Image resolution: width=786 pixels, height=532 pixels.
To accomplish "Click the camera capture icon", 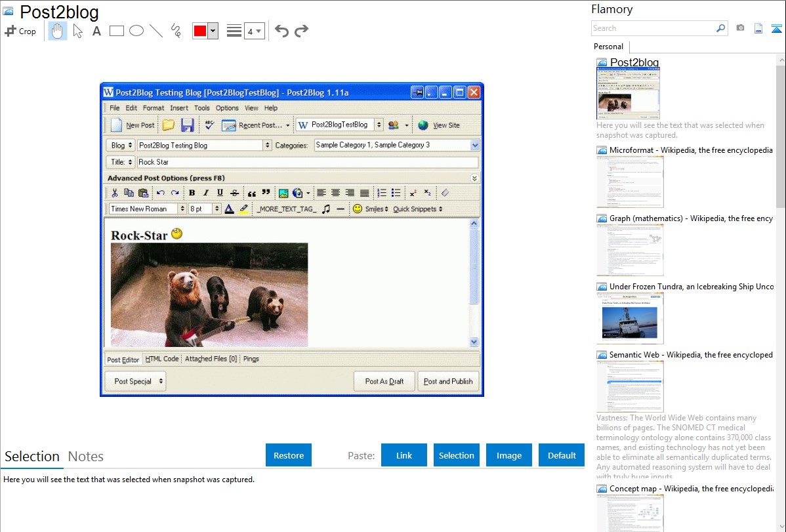I will tap(740, 28).
